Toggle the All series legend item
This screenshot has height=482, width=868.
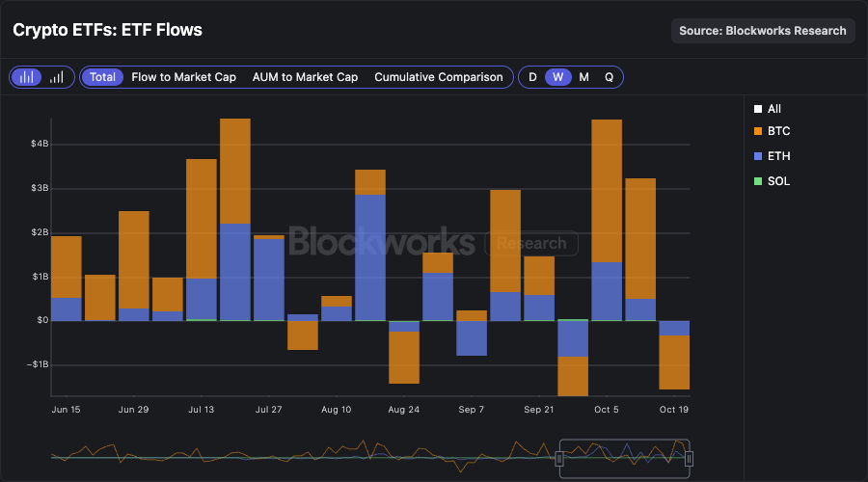coord(767,110)
